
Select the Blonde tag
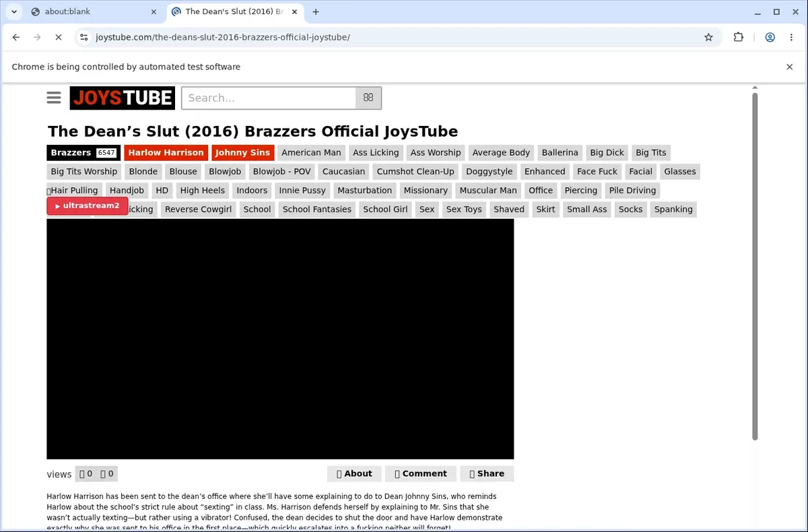(x=143, y=172)
